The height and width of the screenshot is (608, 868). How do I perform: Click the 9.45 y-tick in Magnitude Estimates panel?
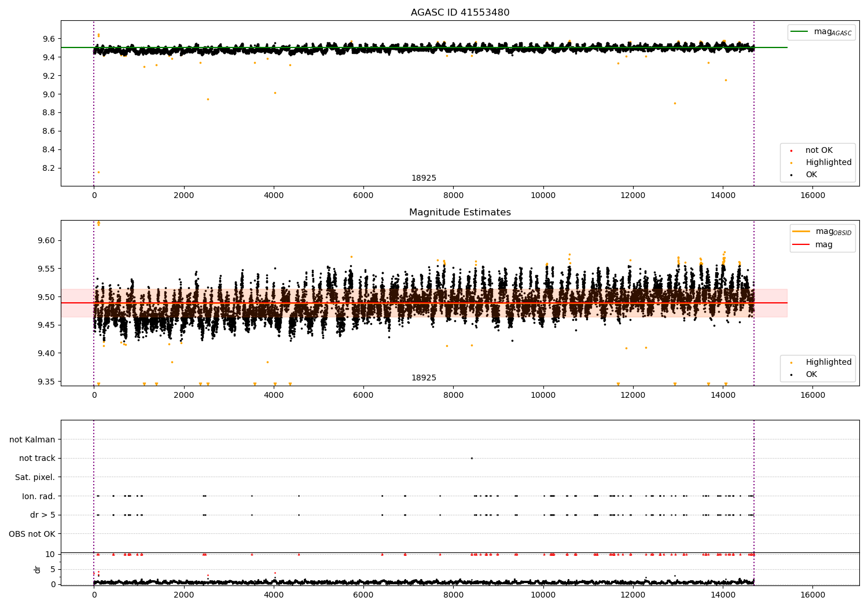(46, 325)
